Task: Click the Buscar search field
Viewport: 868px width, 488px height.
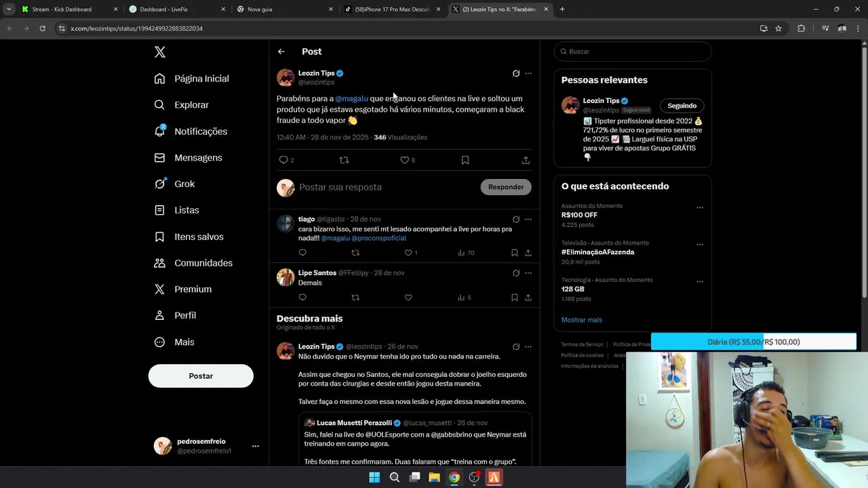Action: [x=633, y=52]
